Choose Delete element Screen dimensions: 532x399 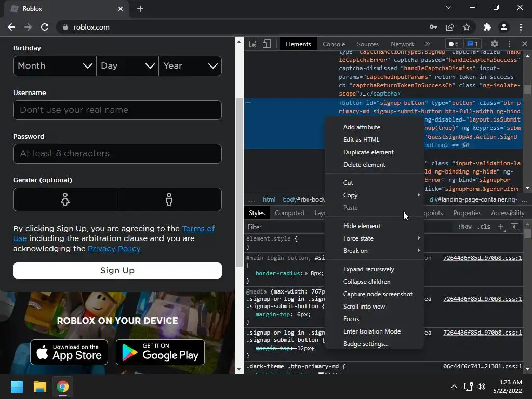374,165
